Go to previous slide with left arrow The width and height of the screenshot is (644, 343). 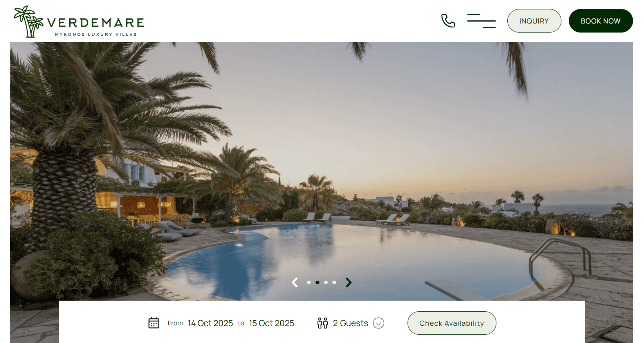pos(295,282)
